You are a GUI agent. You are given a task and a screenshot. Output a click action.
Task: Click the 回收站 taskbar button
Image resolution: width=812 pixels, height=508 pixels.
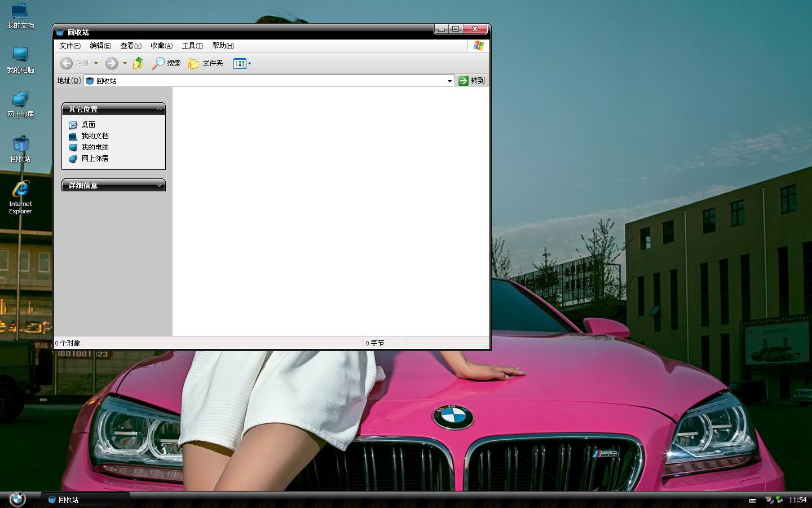click(86, 500)
